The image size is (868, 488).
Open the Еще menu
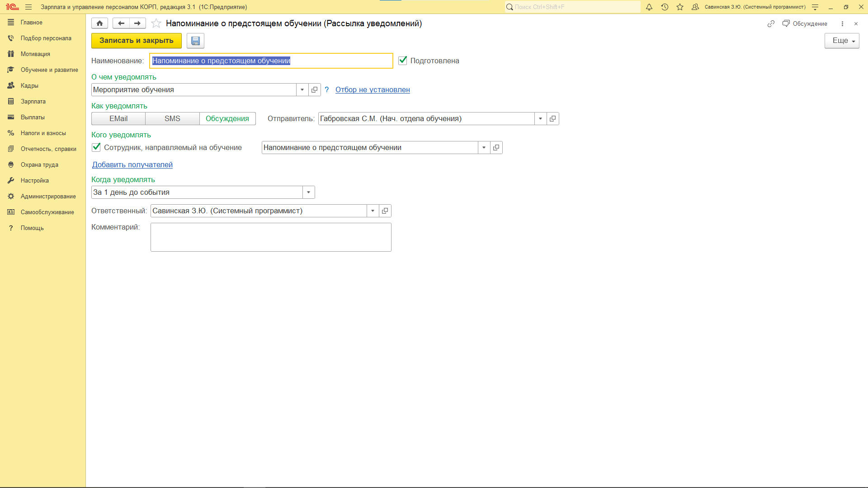point(841,41)
